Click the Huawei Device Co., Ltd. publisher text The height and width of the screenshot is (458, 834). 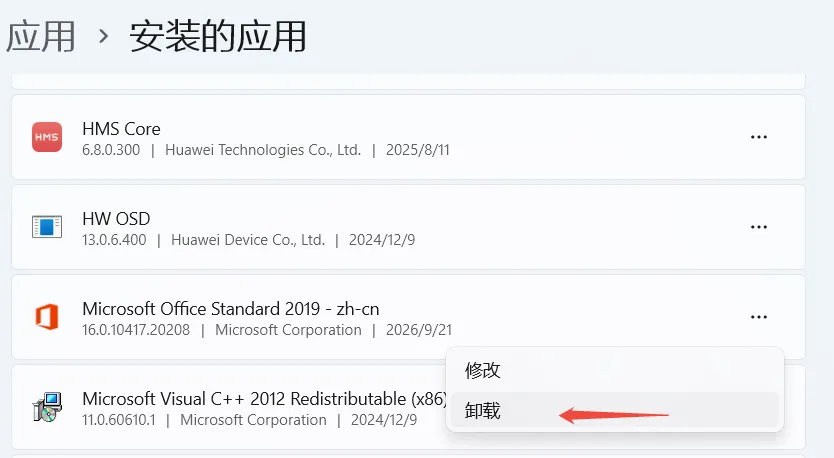point(248,240)
